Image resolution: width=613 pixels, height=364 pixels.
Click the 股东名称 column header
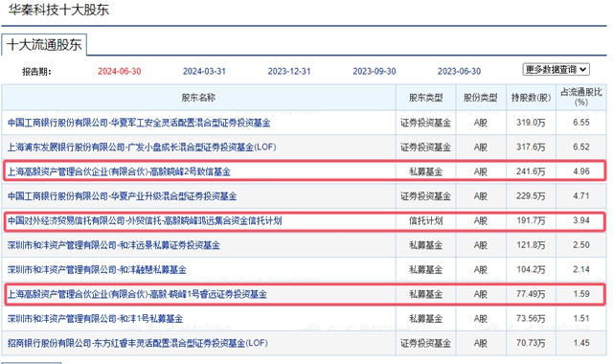[x=198, y=98]
